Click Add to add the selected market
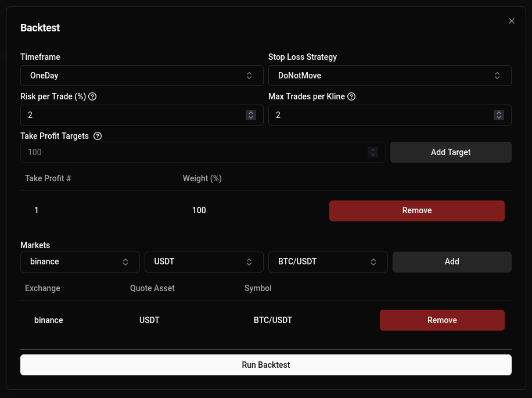Image resolution: width=532 pixels, height=398 pixels. [x=452, y=261]
